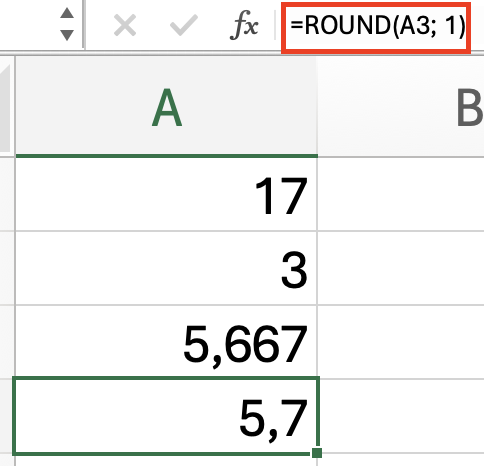Edit the =ROUND(A3; 1) formula bar
The width and height of the screenshot is (484, 466).
point(376,27)
